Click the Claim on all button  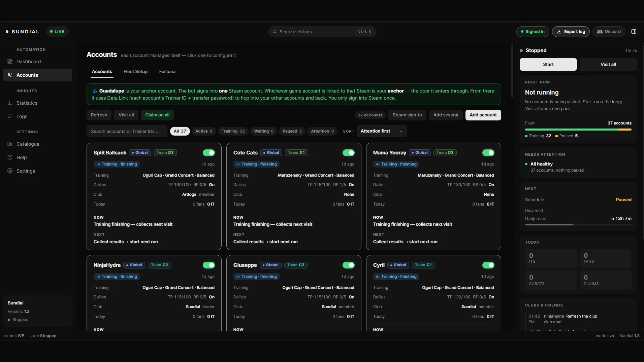[157, 115]
